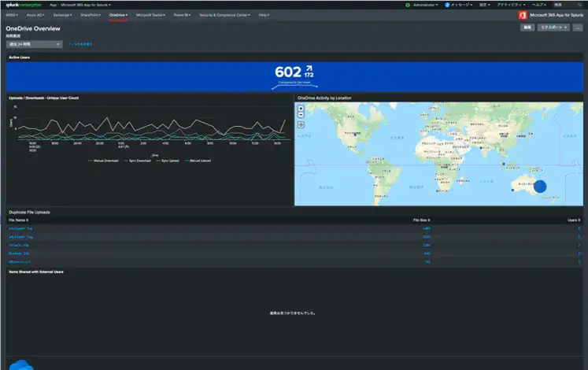Image resolution: width=588 pixels, height=370 pixels.
Task: Open the Power BI navigation menu
Action: (x=182, y=15)
